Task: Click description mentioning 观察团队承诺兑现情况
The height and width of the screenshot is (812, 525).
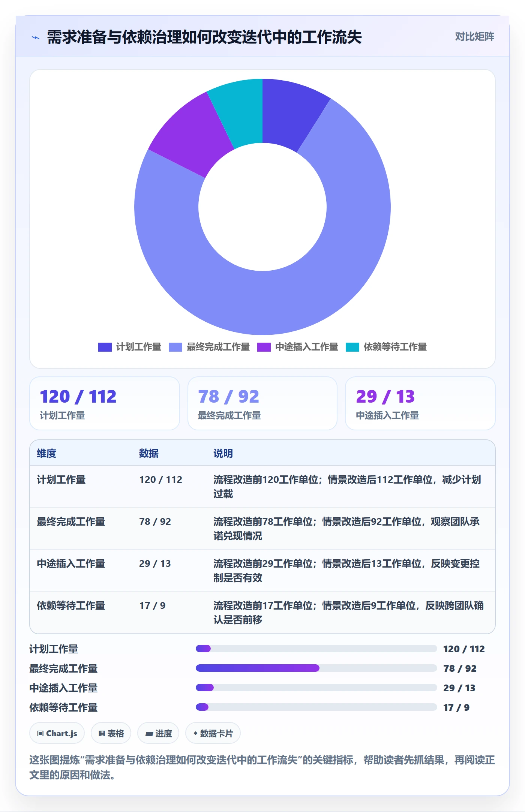Action: click(x=347, y=529)
